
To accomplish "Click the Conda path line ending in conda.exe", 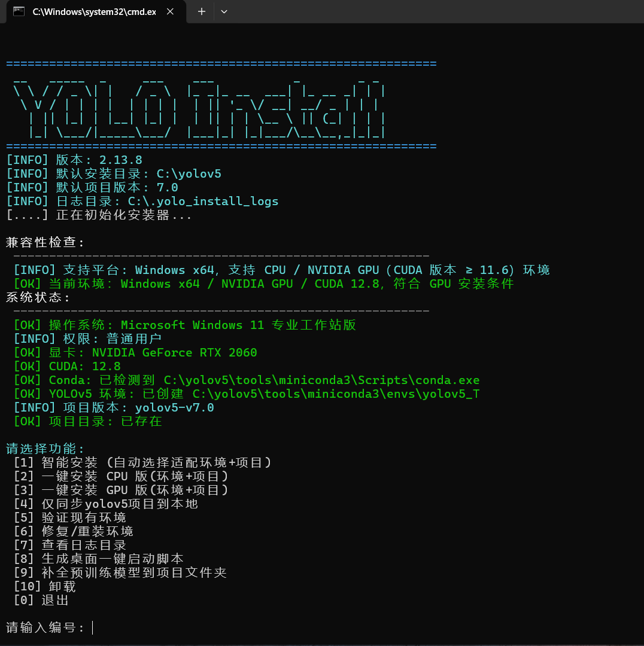I will click(x=247, y=380).
